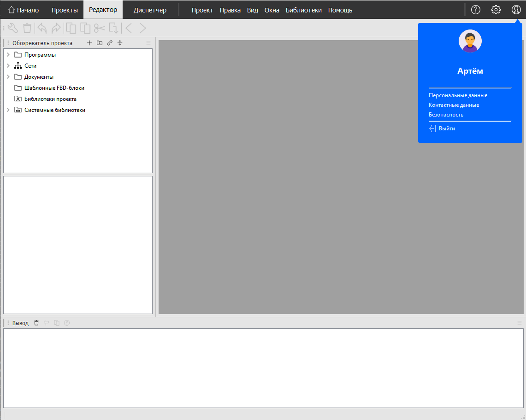Viewport: 526px width, 420px height.
Task: Expand Системные библиотеки in the tree
Action: tap(7, 110)
